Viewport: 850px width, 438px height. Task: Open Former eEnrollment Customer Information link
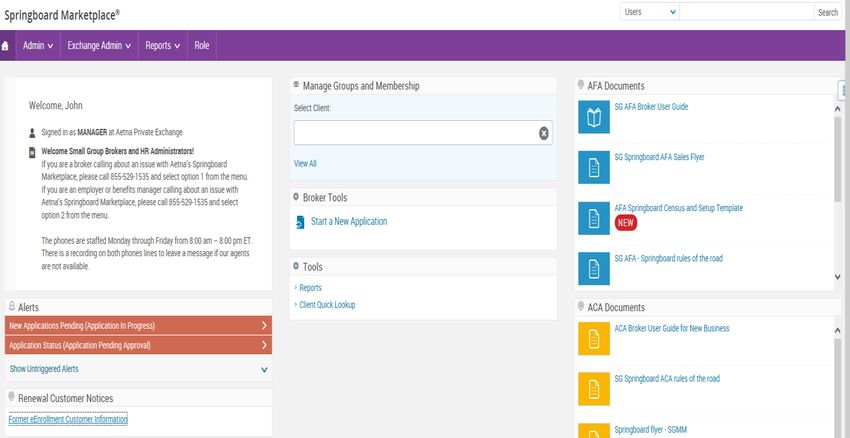pos(68,419)
